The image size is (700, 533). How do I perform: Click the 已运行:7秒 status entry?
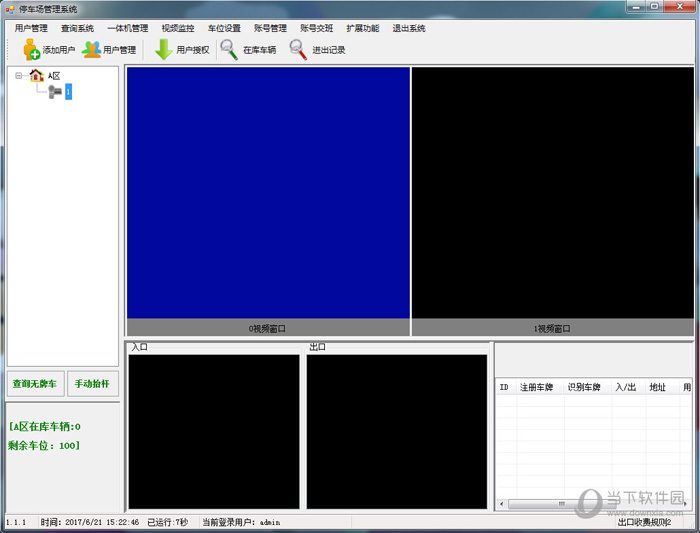pyautogui.click(x=167, y=522)
